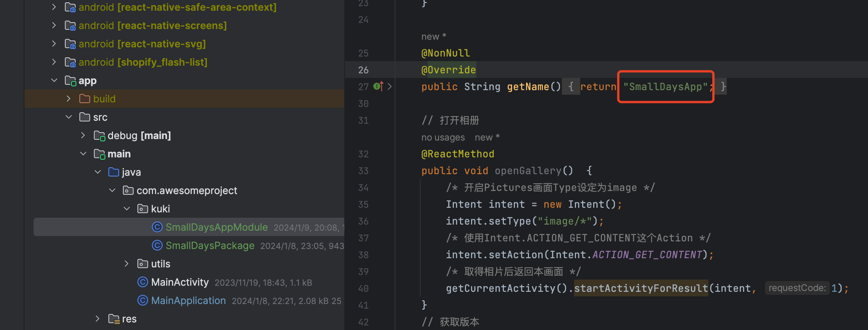Click 'new *' author hint above @NonNull
Viewport: 868px width, 330px height.
click(x=434, y=36)
